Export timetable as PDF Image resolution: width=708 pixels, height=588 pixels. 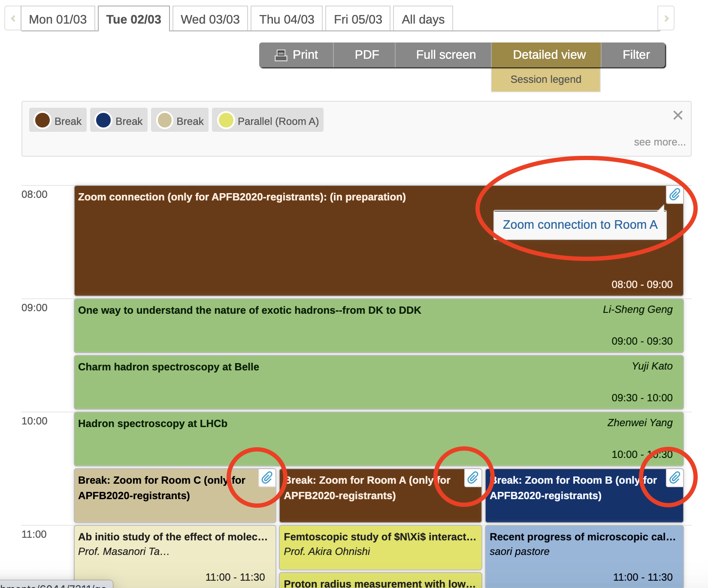click(x=366, y=55)
